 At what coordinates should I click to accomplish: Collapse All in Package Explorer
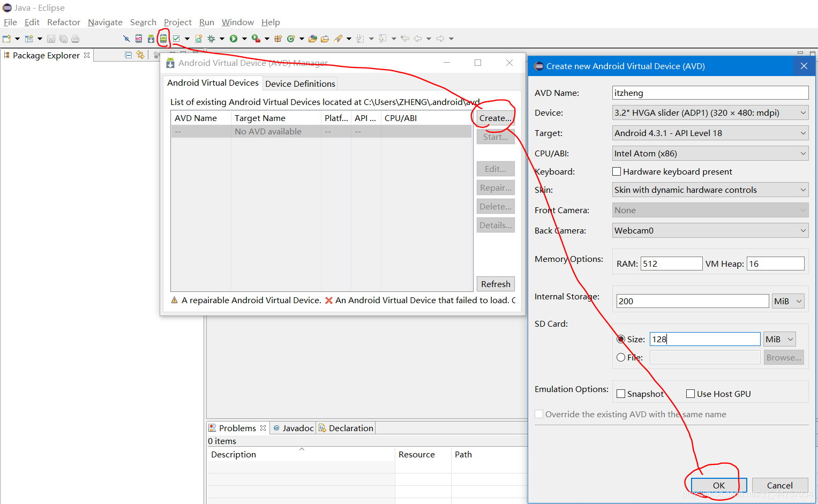click(128, 55)
